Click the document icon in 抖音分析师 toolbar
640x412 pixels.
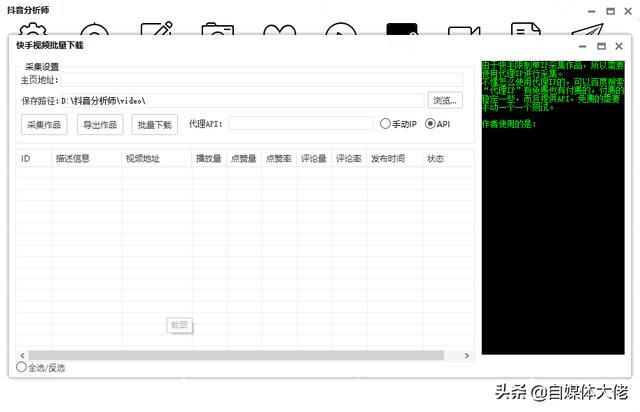tap(526, 29)
